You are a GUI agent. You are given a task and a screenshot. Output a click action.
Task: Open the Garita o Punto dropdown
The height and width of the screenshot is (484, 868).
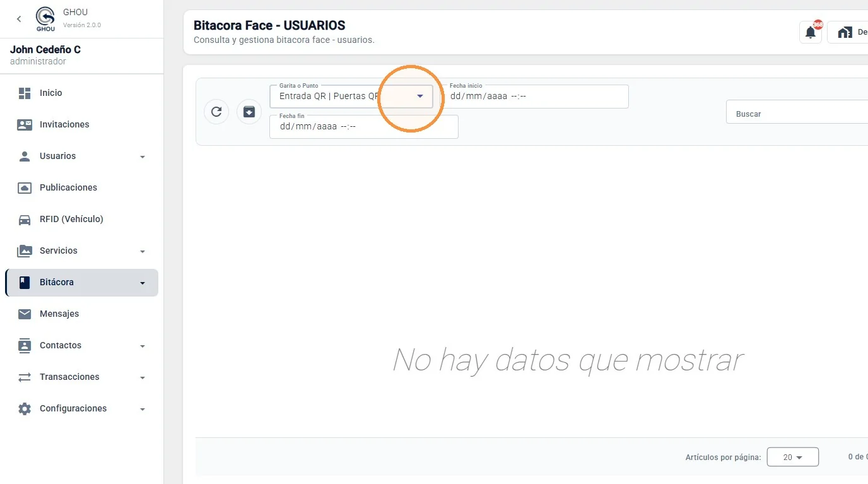tap(351, 97)
